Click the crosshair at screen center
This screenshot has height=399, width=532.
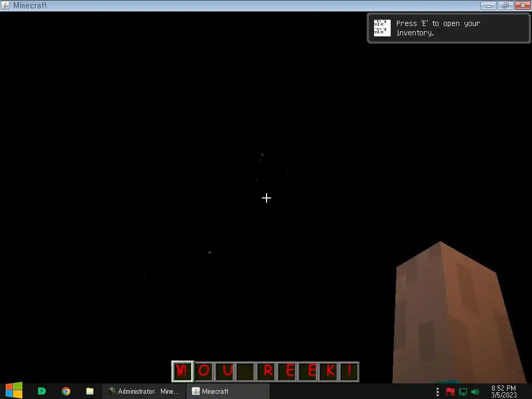click(267, 198)
